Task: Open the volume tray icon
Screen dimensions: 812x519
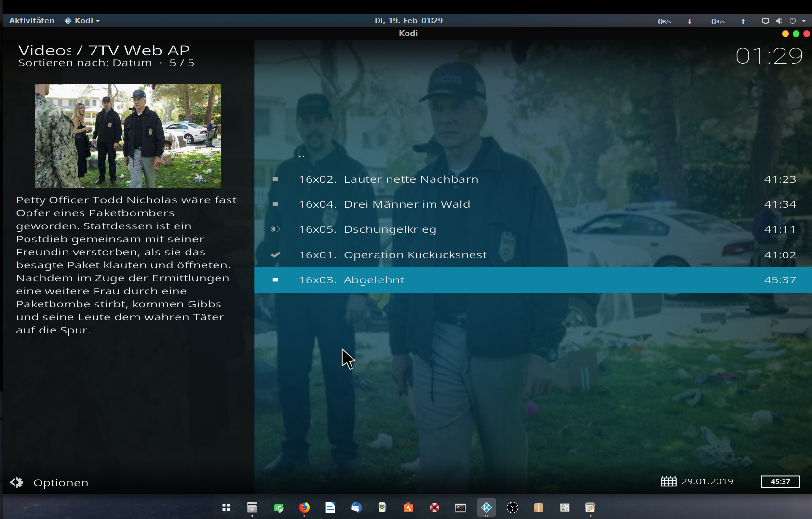Action: tap(779, 21)
